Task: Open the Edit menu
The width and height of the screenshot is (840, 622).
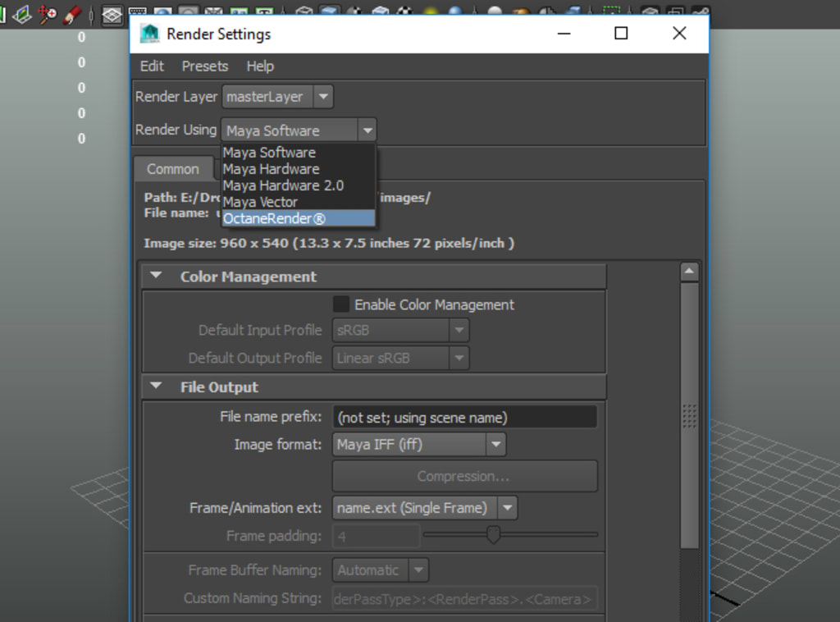Action: click(152, 66)
